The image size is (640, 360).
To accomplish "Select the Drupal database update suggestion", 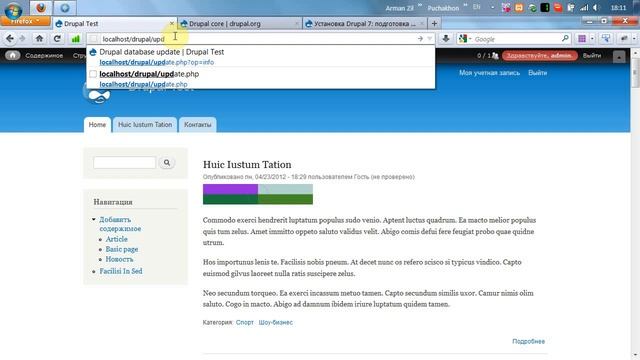I will (x=260, y=56).
